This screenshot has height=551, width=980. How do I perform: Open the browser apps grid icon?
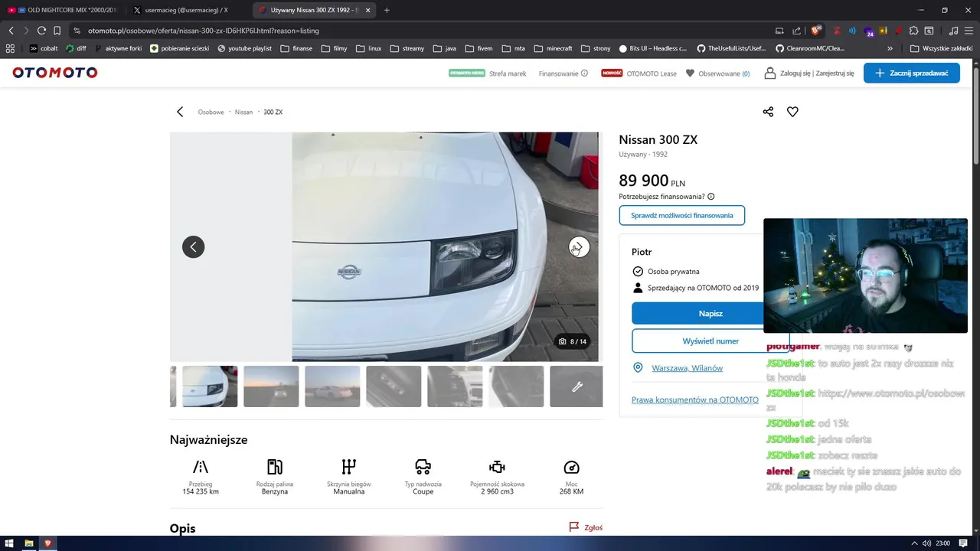click(10, 48)
